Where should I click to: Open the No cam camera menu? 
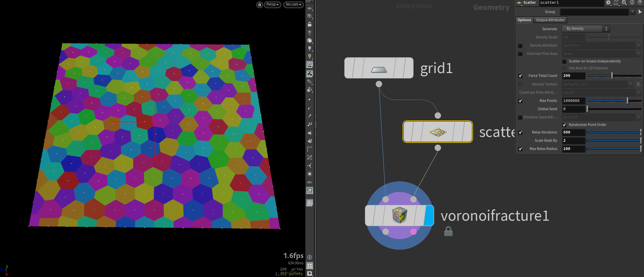click(293, 4)
